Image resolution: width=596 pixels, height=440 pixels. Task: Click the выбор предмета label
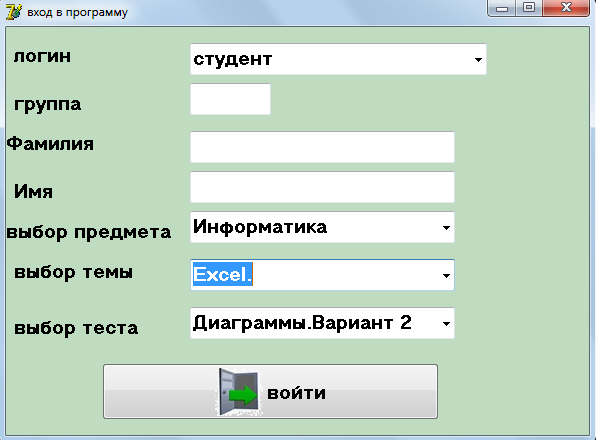89,232
